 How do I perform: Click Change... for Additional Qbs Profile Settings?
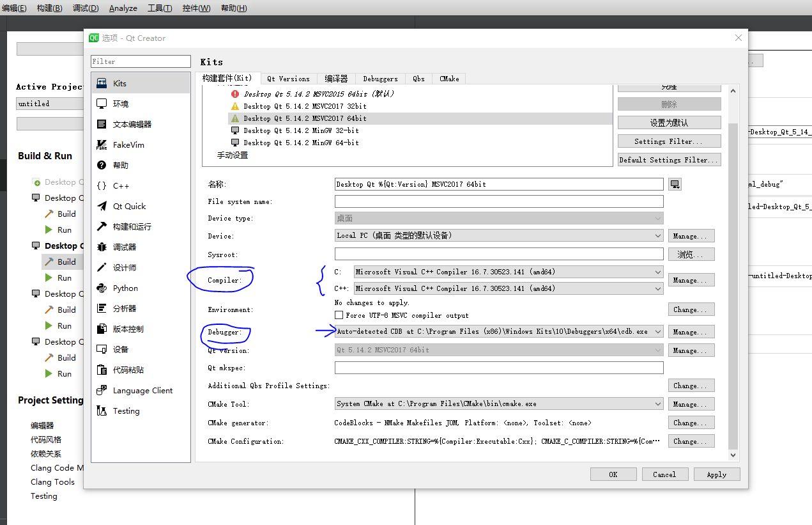click(691, 386)
